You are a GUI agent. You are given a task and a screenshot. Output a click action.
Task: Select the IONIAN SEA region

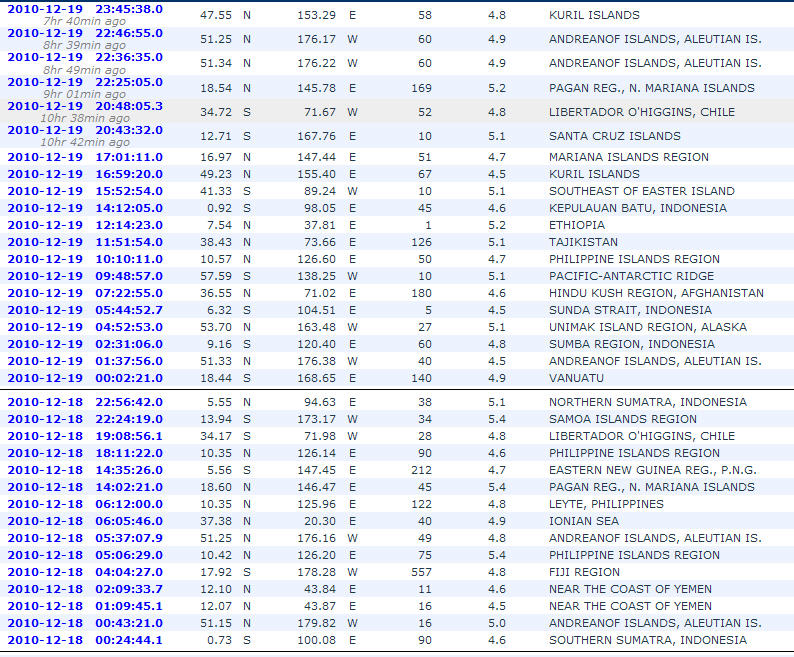(584, 521)
